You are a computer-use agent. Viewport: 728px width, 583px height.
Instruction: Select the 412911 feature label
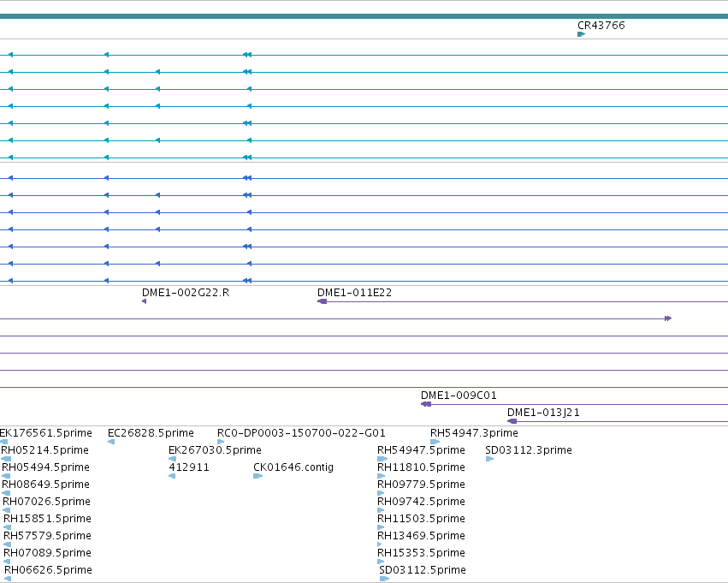pyautogui.click(x=189, y=467)
